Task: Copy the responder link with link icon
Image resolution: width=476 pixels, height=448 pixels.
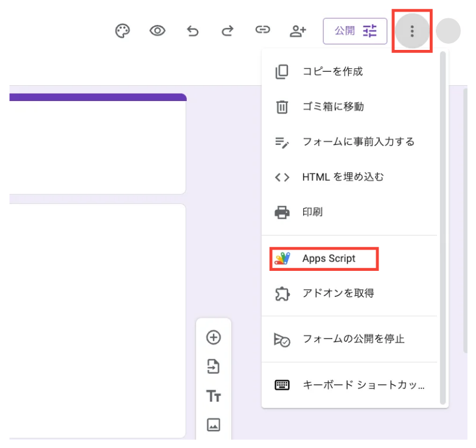Action: click(262, 29)
